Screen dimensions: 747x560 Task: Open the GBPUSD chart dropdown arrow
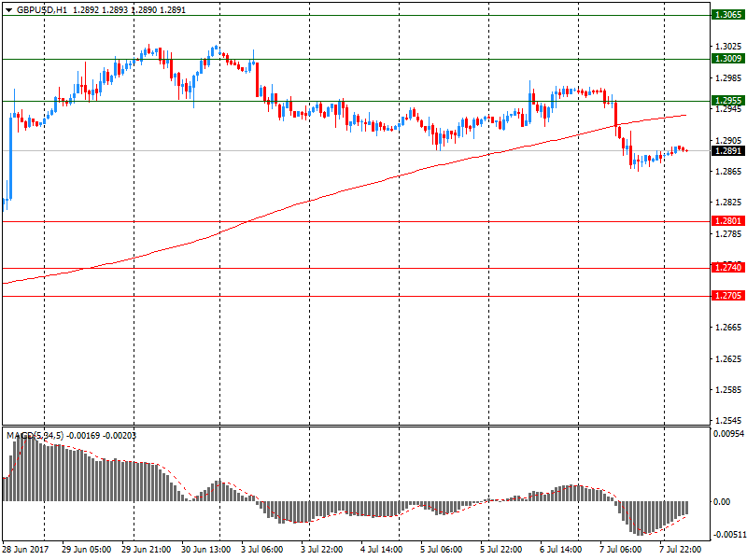pos(8,10)
